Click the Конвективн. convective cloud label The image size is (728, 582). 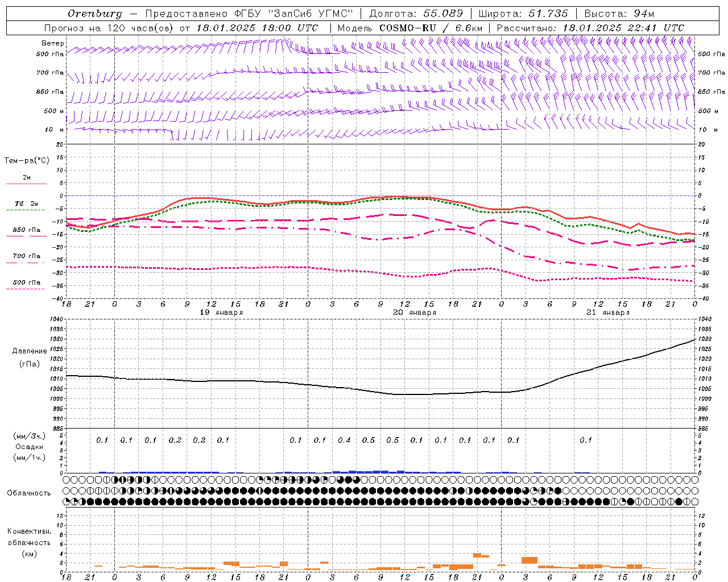coord(29,531)
